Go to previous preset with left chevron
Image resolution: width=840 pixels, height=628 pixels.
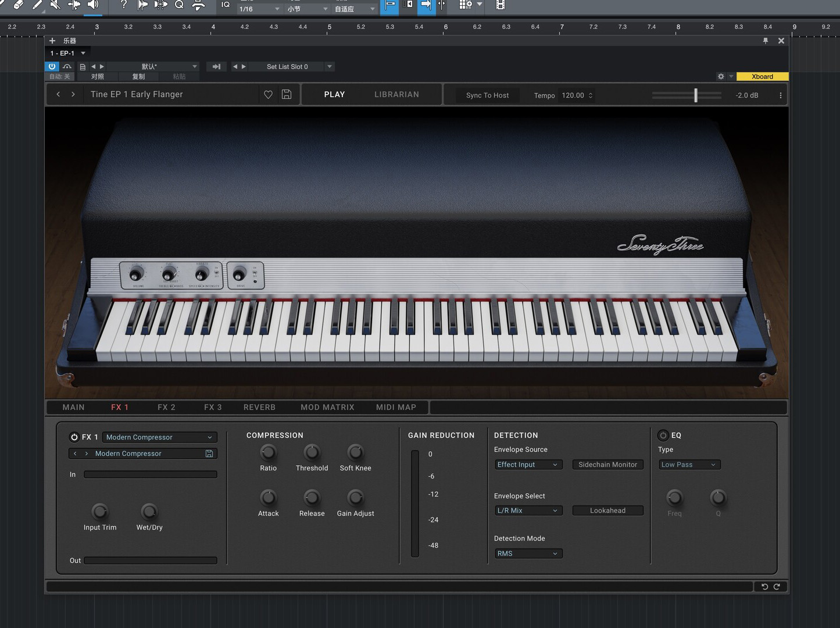[x=58, y=94]
